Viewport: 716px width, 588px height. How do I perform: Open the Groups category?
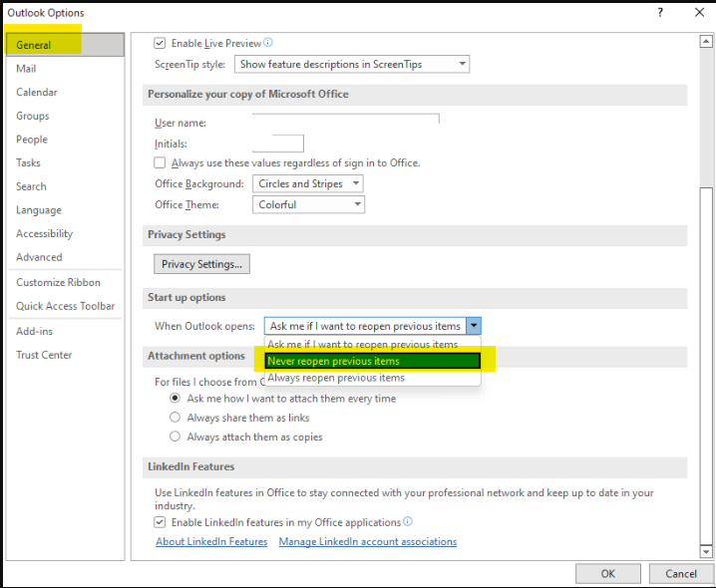pos(65,116)
